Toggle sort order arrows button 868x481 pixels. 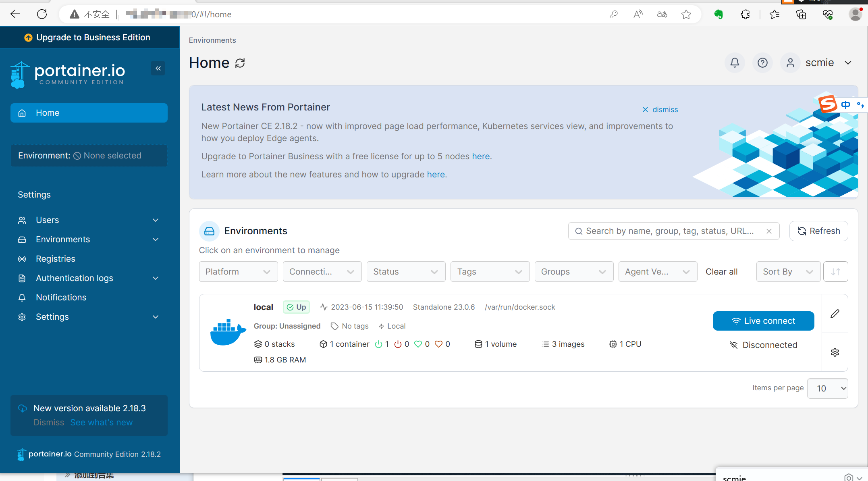836,272
